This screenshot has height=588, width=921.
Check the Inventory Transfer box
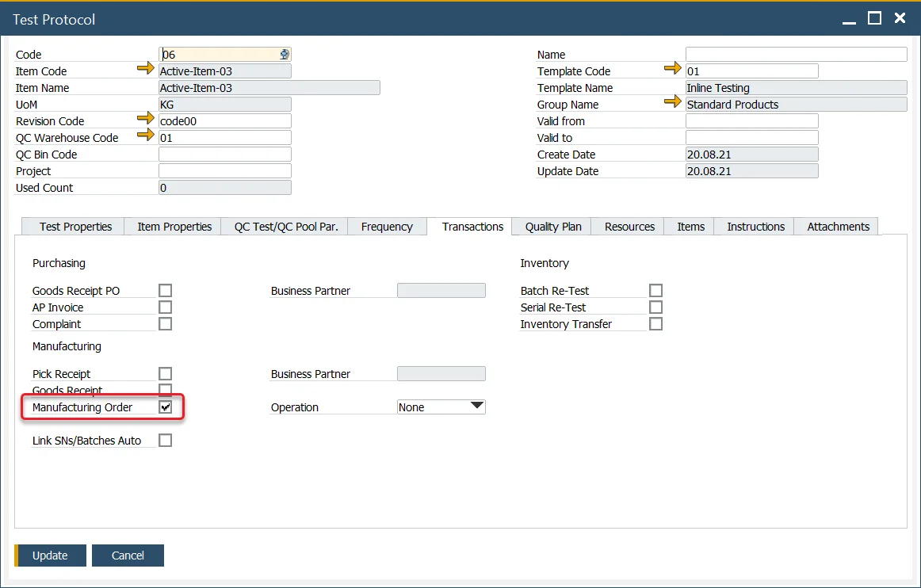655,323
